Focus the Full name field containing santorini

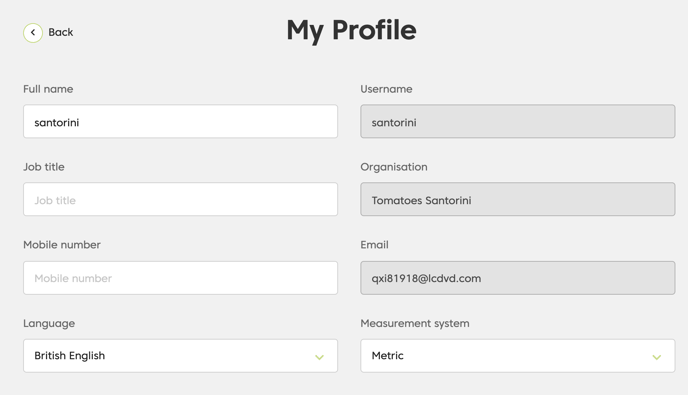click(180, 122)
